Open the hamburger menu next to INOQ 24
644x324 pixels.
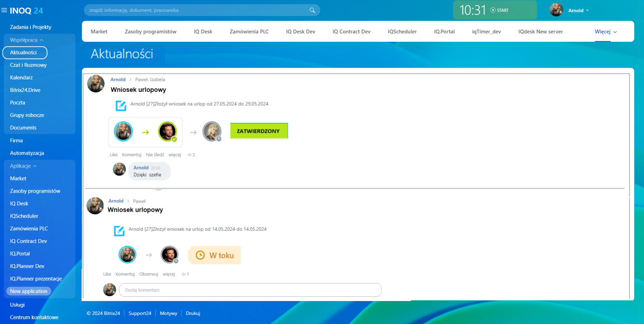click(x=4, y=10)
